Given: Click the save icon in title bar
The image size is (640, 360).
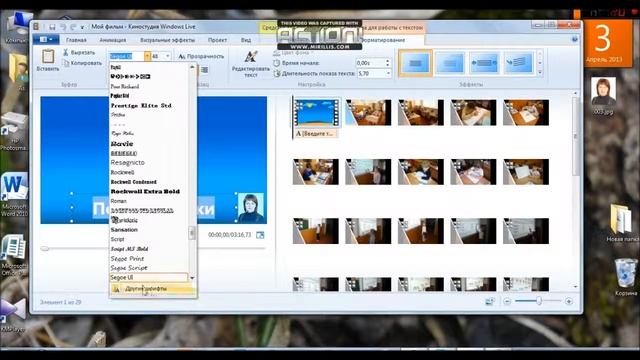Looking at the screenshot, I should point(52,27).
